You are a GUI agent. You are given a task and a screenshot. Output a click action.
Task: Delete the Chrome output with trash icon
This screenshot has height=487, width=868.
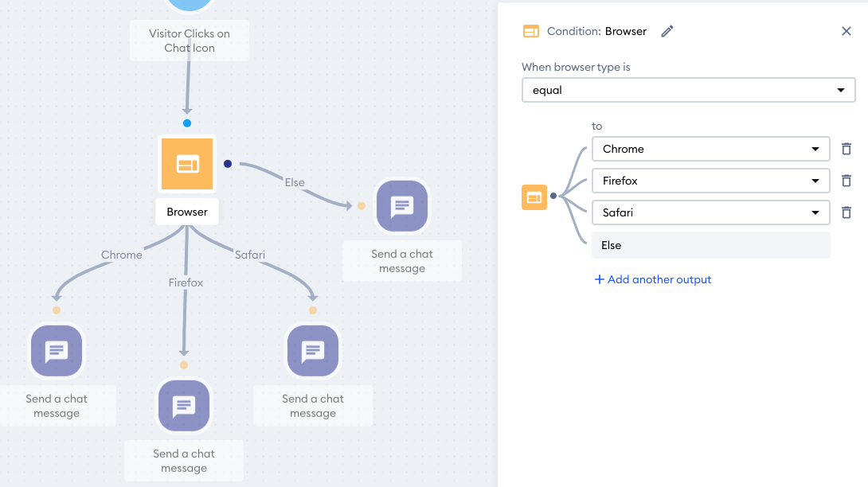[x=846, y=149]
